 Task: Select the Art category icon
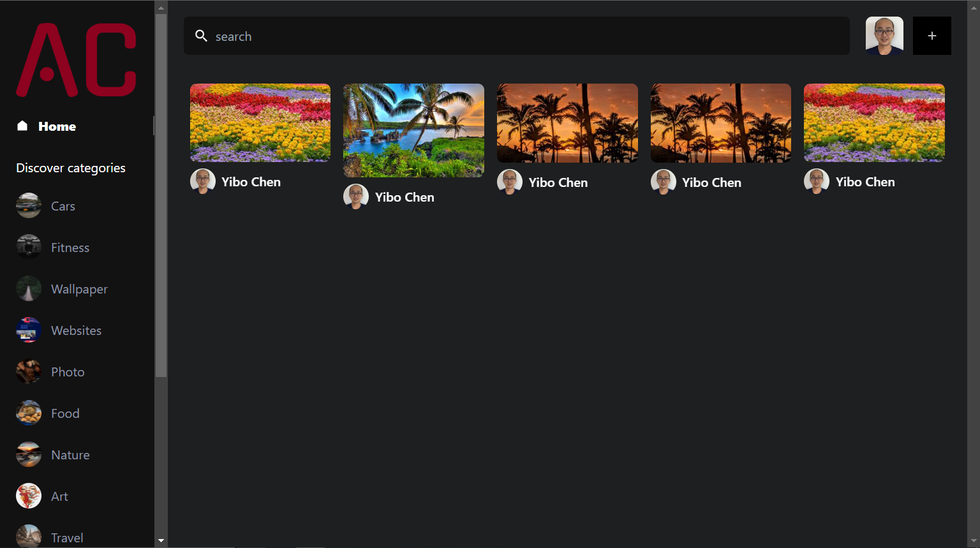(29, 496)
